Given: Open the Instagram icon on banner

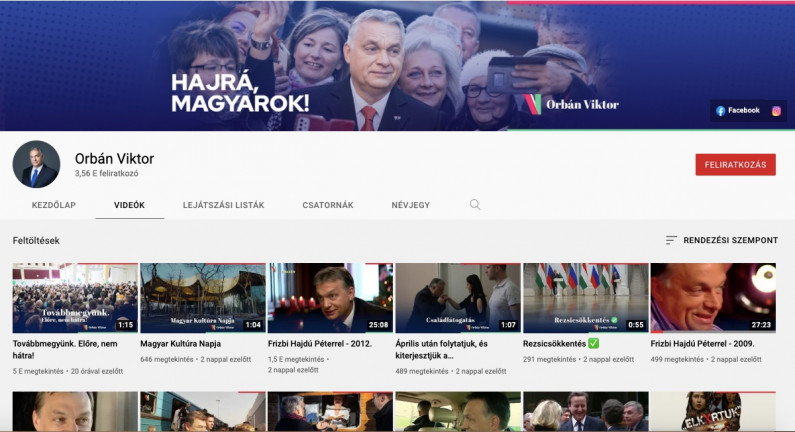Looking at the screenshot, I should pyautogui.click(x=776, y=111).
